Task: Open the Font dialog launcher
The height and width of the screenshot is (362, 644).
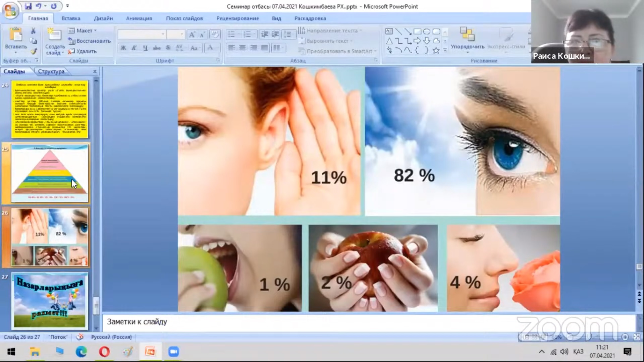Action: click(x=218, y=60)
